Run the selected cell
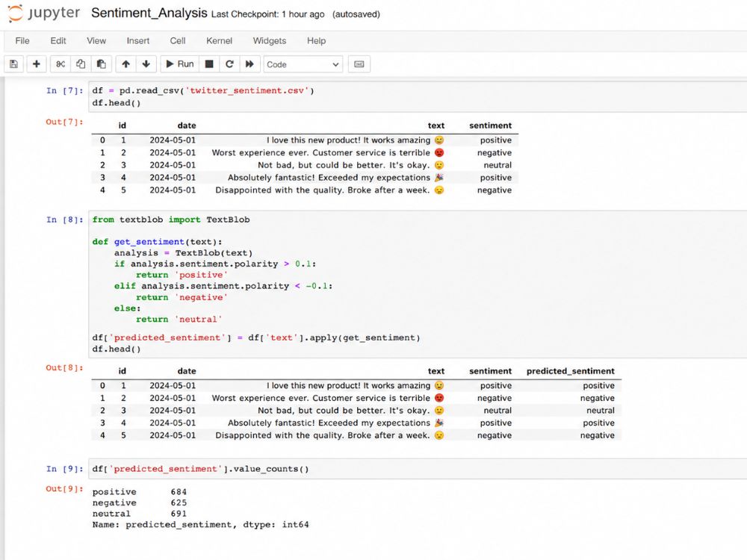The height and width of the screenshot is (560, 747). (x=180, y=64)
